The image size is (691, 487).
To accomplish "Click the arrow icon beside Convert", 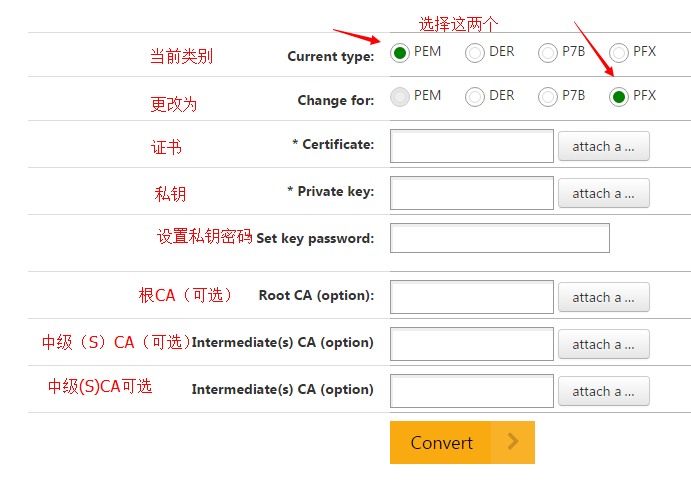I will (513, 442).
